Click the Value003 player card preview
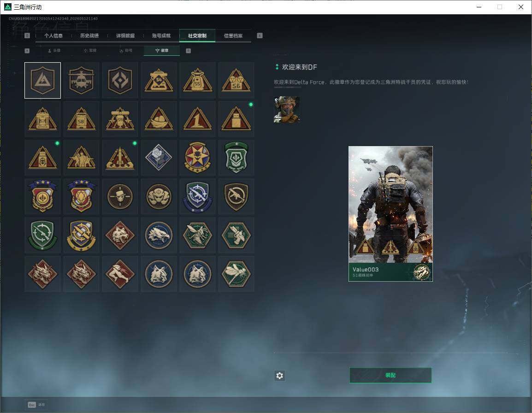Viewport: 532px width, 413px height. [390, 213]
